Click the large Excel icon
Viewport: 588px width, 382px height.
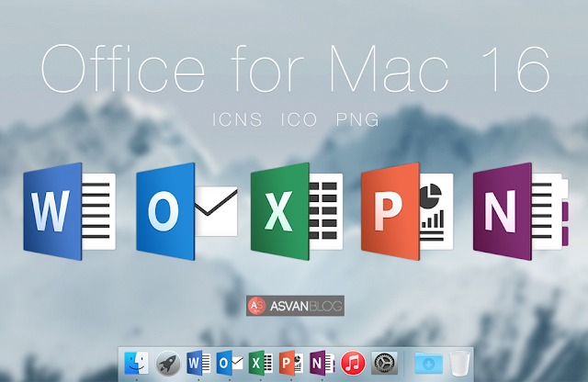(297, 211)
